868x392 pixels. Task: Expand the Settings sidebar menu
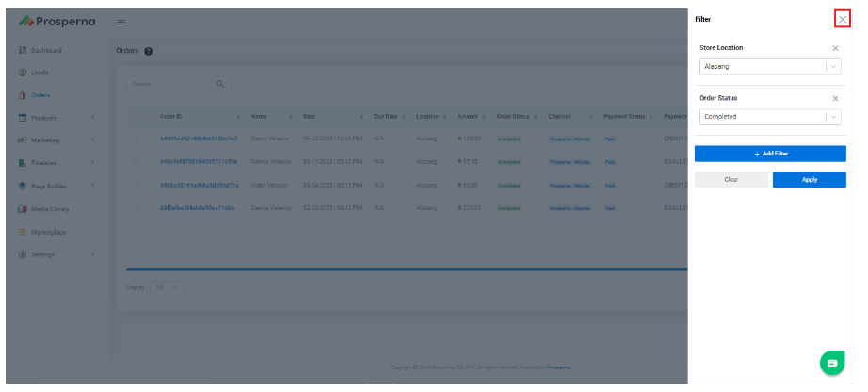(55, 254)
